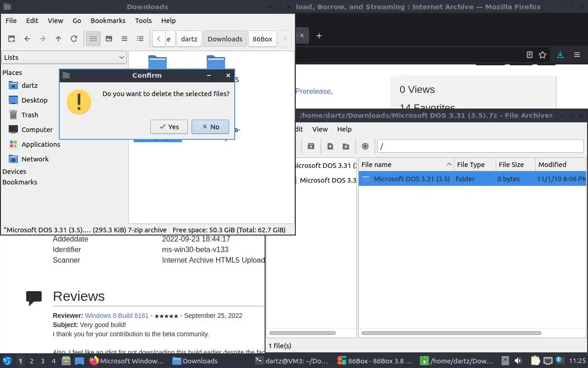Open Windows 8 Build 8161 reviewer link
The width and height of the screenshot is (588, 368).
point(117,316)
